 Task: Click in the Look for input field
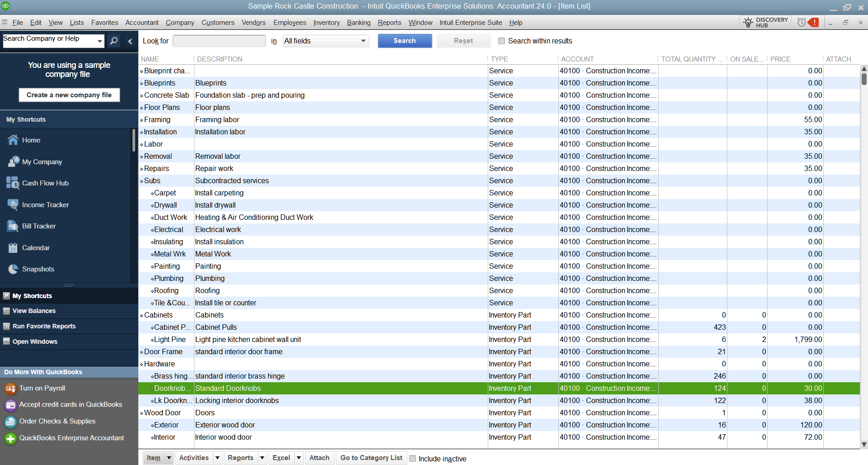tap(219, 41)
